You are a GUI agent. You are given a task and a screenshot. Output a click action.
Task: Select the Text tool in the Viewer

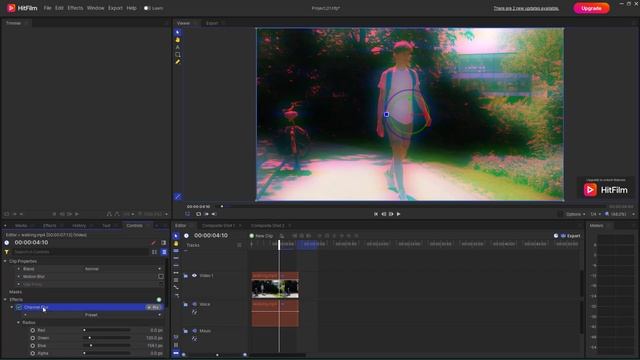[178, 47]
